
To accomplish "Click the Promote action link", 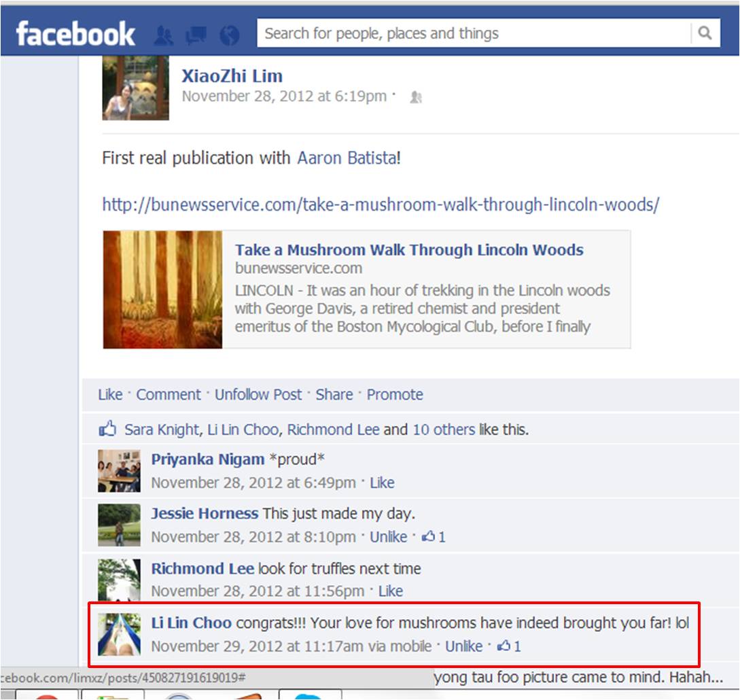I will pyautogui.click(x=395, y=394).
